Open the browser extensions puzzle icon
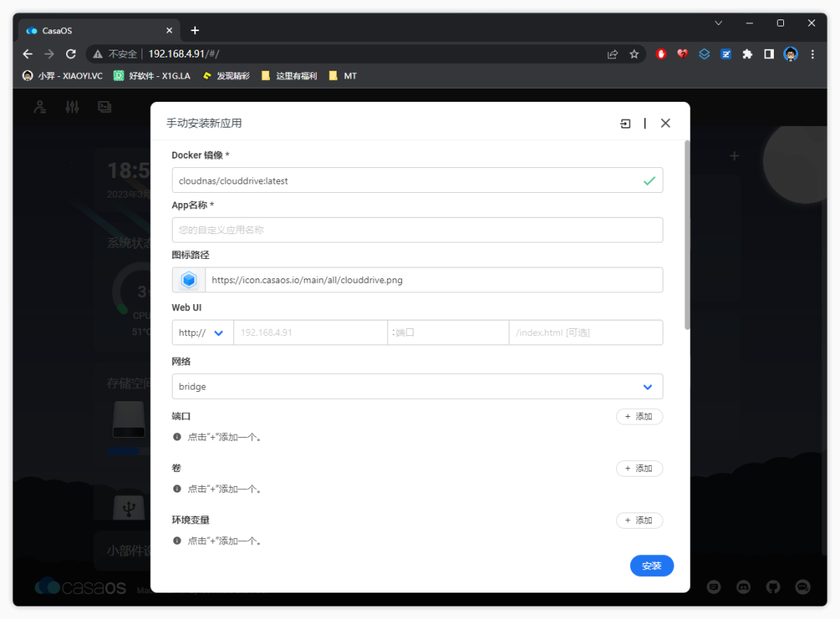This screenshot has width=840, height=619. pos(747,54)
